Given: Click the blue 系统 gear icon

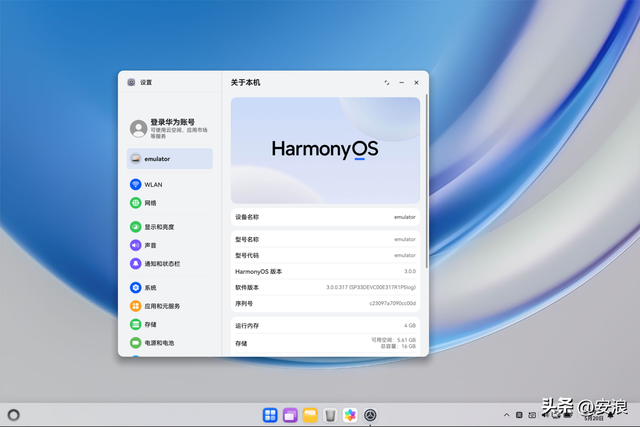Looking at the screenshot, I should coord(136,288).
